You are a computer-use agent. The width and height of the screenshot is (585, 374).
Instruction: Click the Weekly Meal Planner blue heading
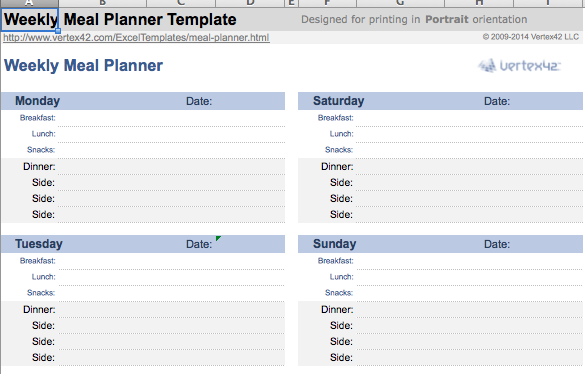(84, 66)
